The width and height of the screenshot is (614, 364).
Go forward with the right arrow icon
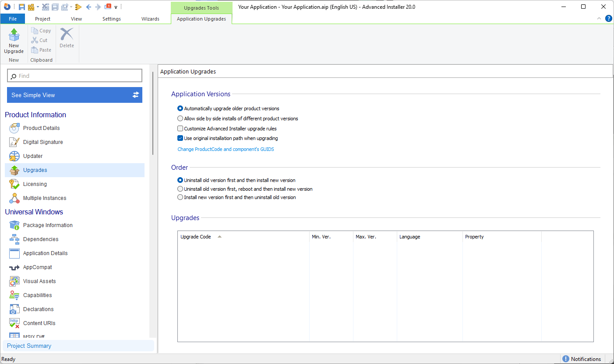tap(98, 7)
